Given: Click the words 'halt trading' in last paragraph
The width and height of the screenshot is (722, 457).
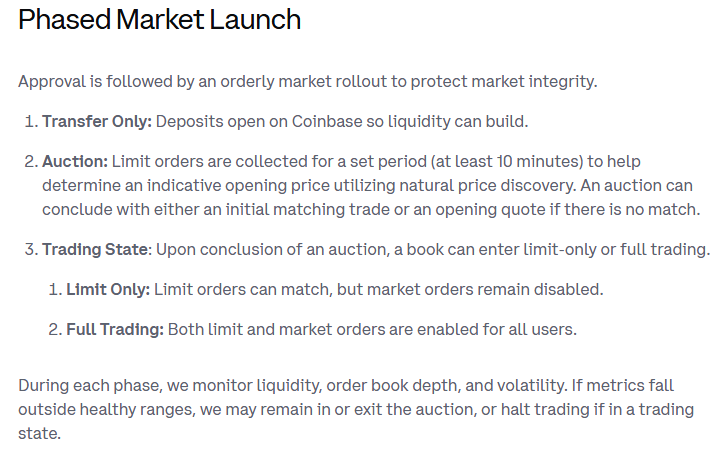Looking at the screenshot, I should (x=545, y=409).
